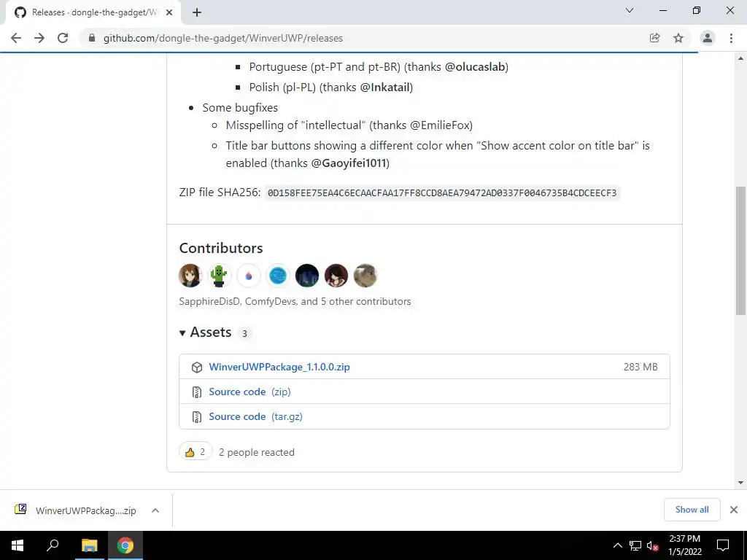The height and width of the screenshot is (560, 747).
Task: Open the network status tray icon
Action: click(635, 545)
